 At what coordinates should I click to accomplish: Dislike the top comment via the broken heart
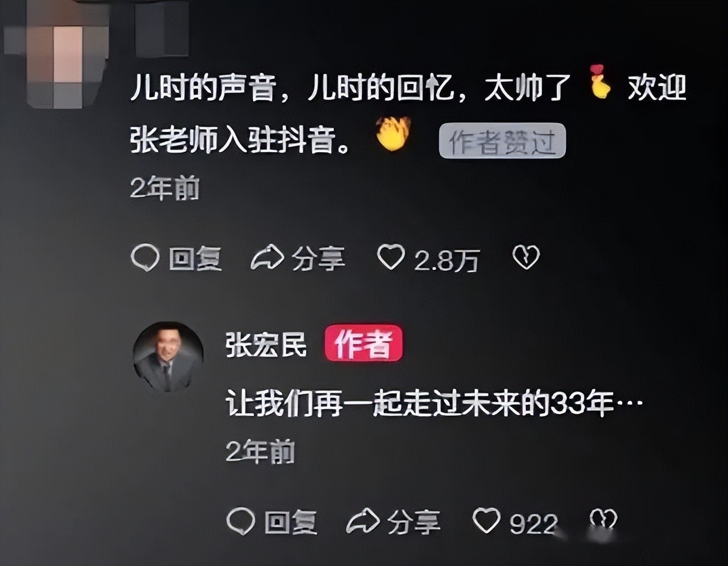point(526,257)
